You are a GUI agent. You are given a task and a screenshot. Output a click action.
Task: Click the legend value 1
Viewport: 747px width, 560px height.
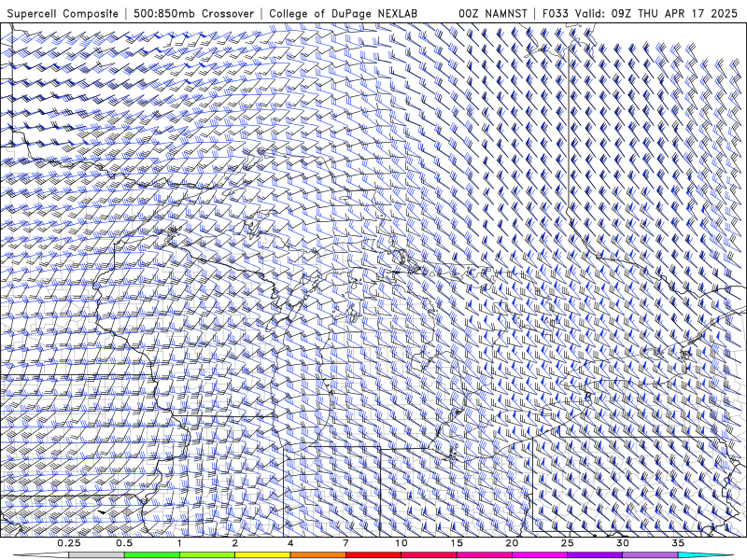pyautogui.click(x=179, y=543)
